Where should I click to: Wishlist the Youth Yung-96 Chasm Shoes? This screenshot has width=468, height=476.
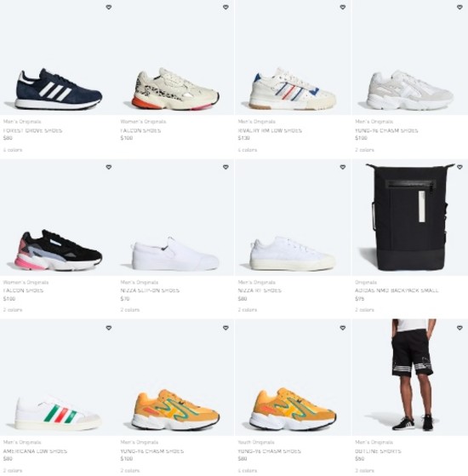point(343,328)
